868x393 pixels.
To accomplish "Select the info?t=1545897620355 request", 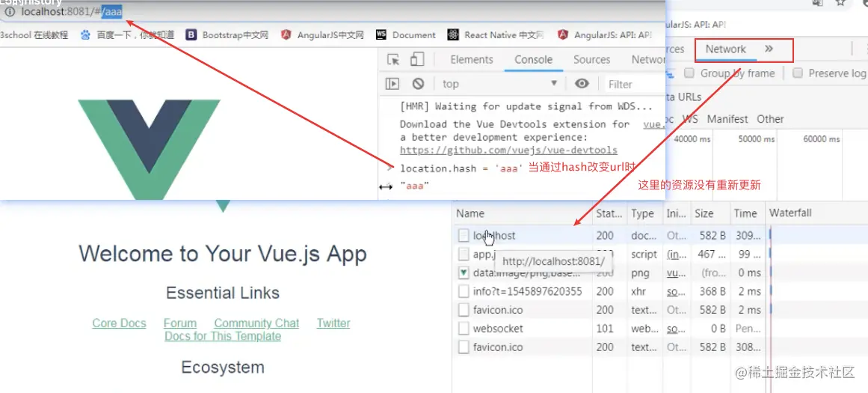I will [x=660, y=291].
